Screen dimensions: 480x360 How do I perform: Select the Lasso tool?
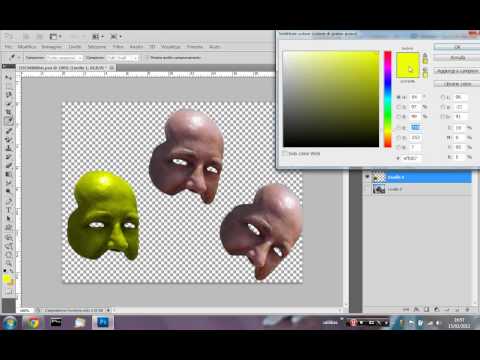tap(8, 95)
